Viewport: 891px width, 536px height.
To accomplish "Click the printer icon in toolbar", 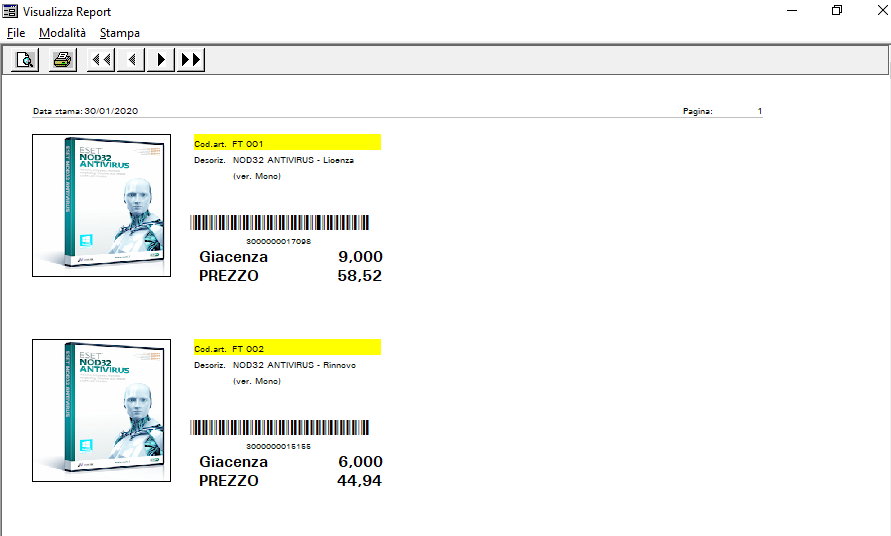I will 63,60.
